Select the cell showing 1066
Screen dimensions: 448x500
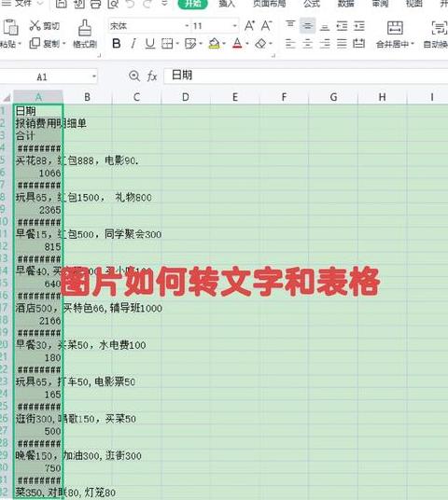point(38,173)
